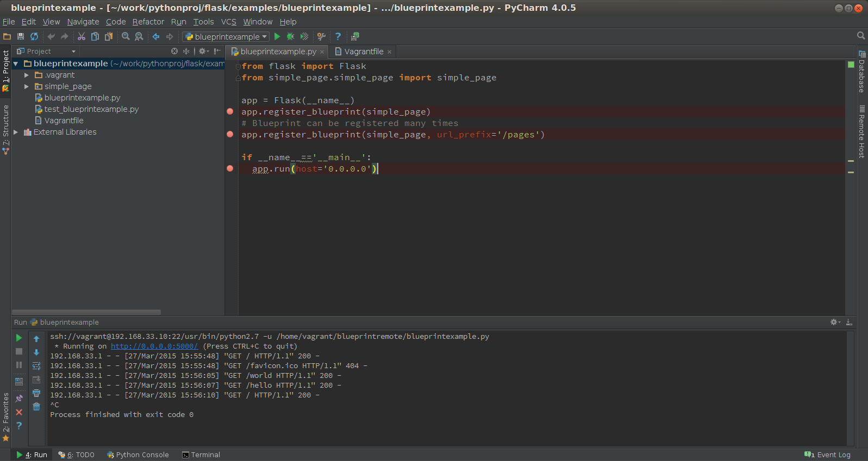Toggle the 1: Project side tool window
This screenshot has height=461, width=868.
click(5, 71)
